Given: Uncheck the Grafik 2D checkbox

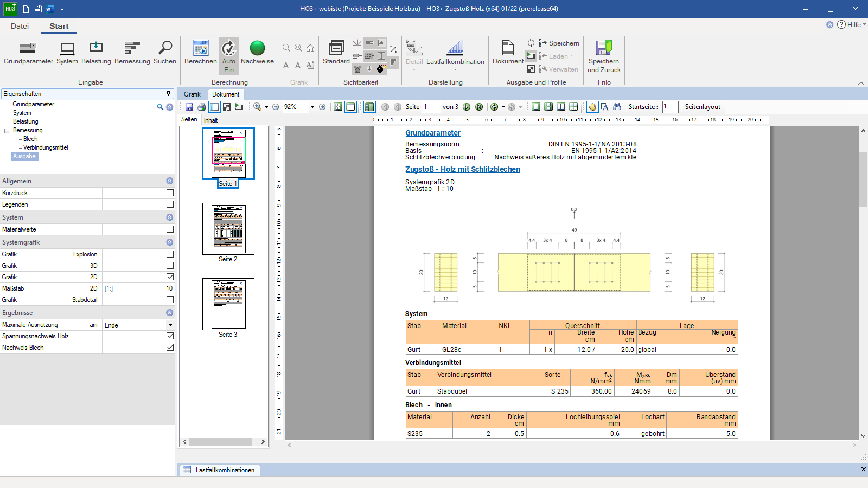Looking at the screenshot, I should click(170, 277).
